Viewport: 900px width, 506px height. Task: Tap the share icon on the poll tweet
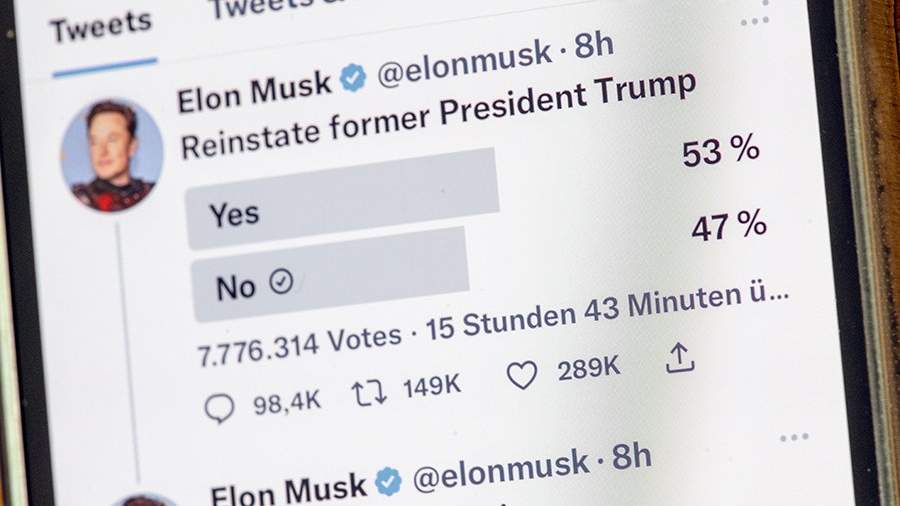680,358
